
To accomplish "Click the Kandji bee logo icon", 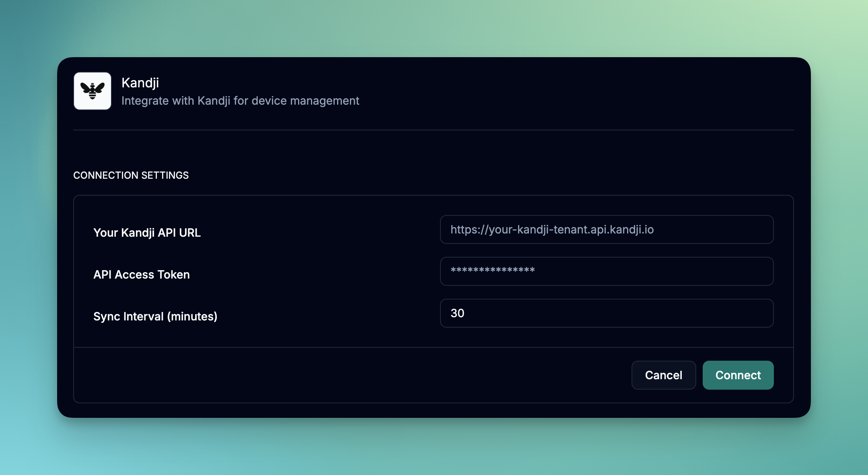I will click(93, 91).
